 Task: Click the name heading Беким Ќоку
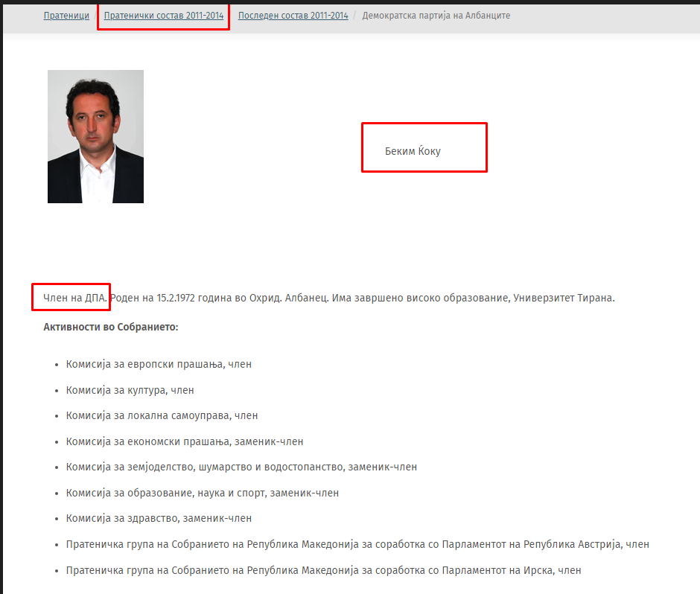[413, 151]
